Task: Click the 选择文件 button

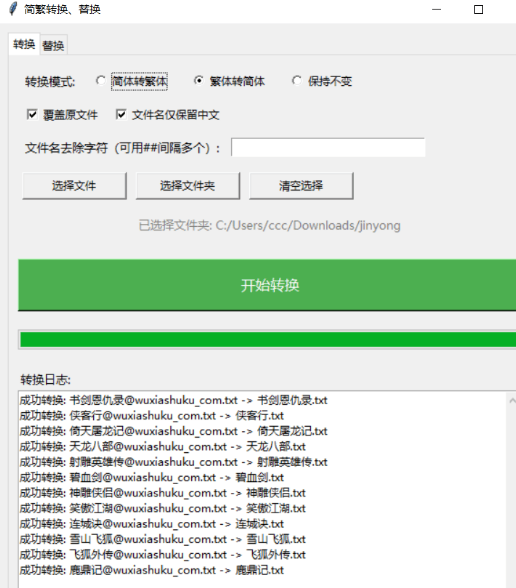Action: click(74, 186)
